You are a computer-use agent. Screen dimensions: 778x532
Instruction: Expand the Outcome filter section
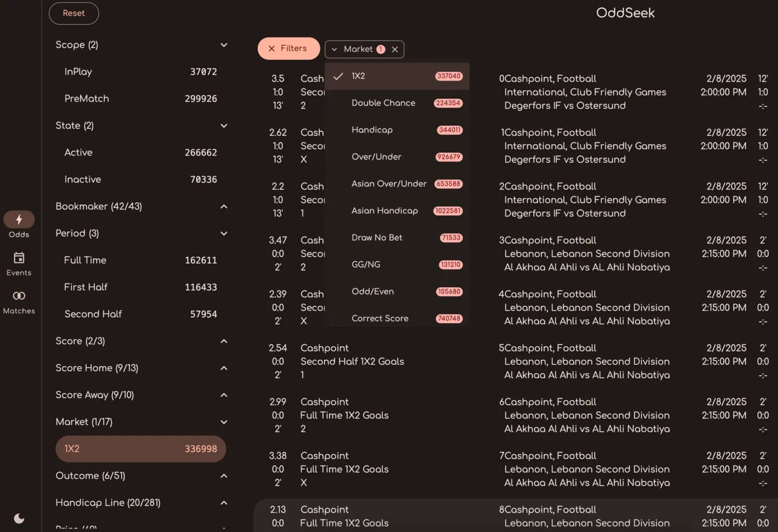coord(223,476)
